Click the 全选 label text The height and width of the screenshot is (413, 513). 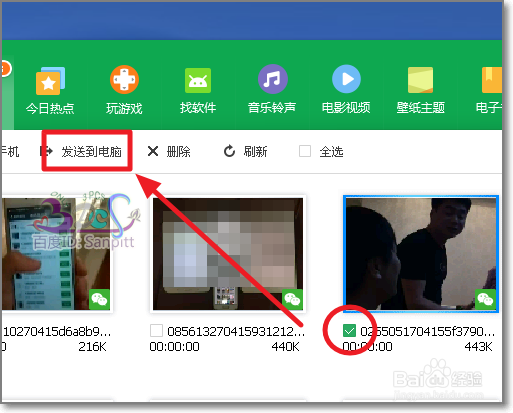pyautogui.click(x=331, y=152)
